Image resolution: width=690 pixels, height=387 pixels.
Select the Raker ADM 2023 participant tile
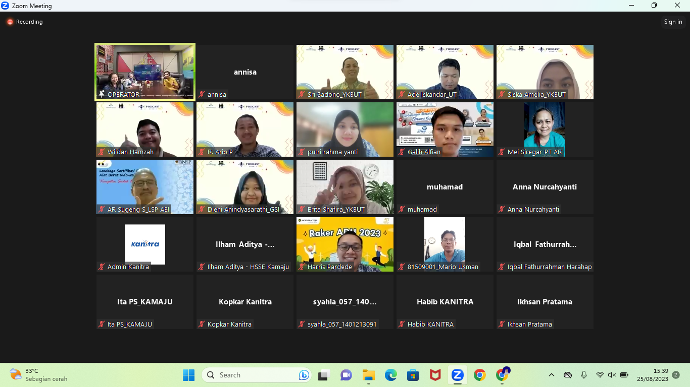tap(345, 244)
